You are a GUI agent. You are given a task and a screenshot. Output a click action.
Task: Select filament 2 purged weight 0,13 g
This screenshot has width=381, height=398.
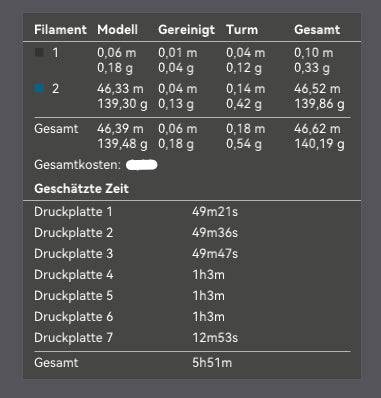click(x=176, y=104)
